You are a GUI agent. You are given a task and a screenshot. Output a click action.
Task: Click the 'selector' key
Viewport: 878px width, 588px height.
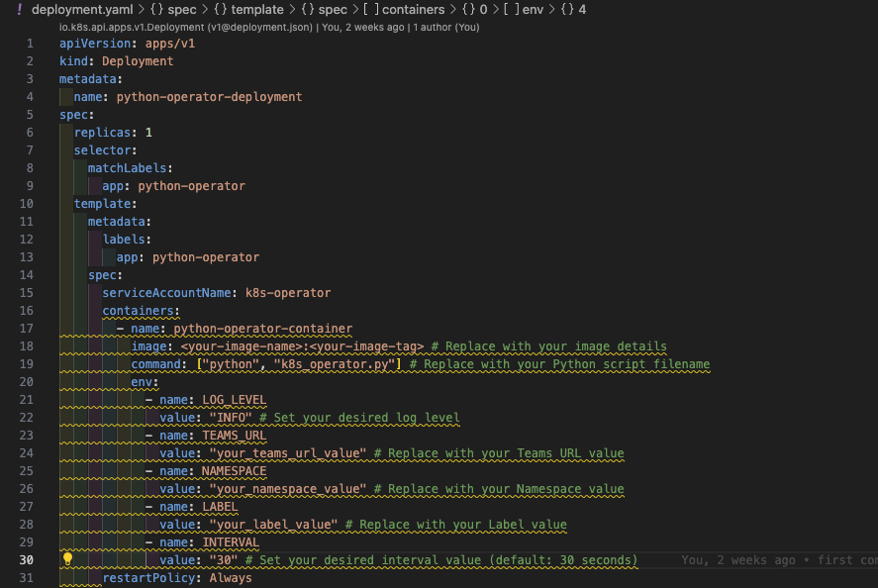click(103, 150)
